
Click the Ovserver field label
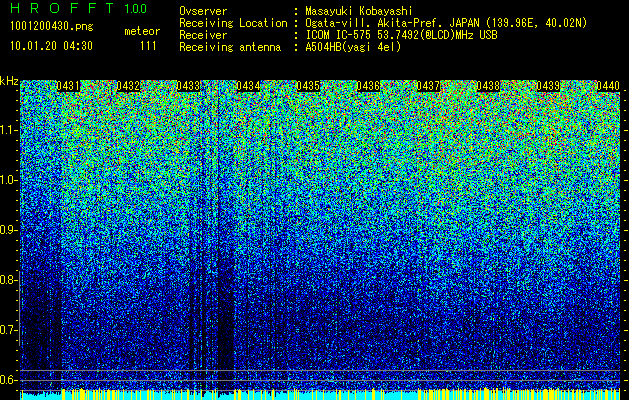point(203,11)
